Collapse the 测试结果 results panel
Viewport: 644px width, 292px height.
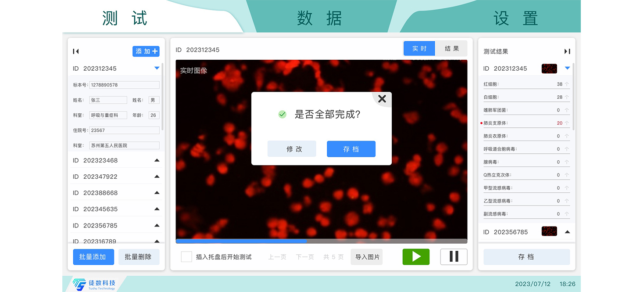566,51
